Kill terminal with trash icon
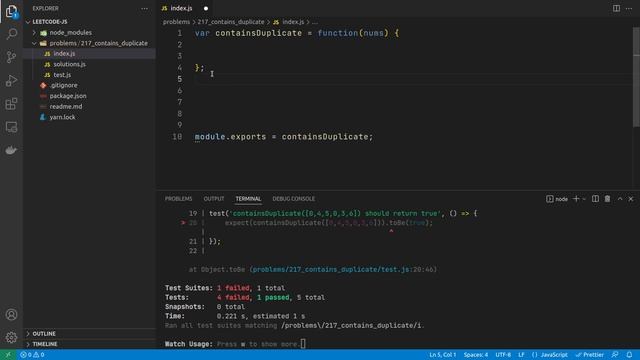 tap(607, 199)
